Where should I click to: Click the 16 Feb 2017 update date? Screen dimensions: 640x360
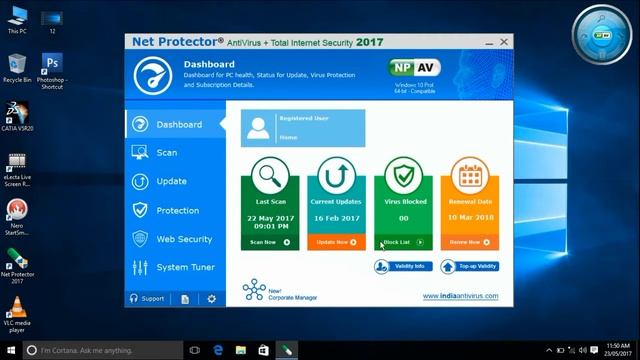click(x=337, y=218)
